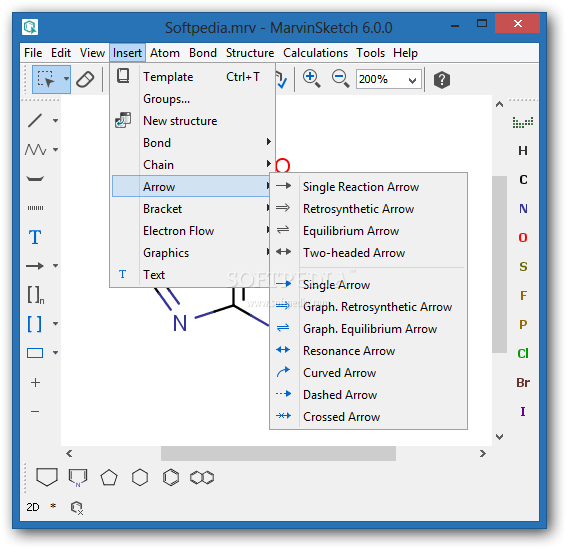Click the zoom out magnifier
Image resolution: width=567 pixels, height=549 pixels.
pyautogui.click(x=340, y=79)
